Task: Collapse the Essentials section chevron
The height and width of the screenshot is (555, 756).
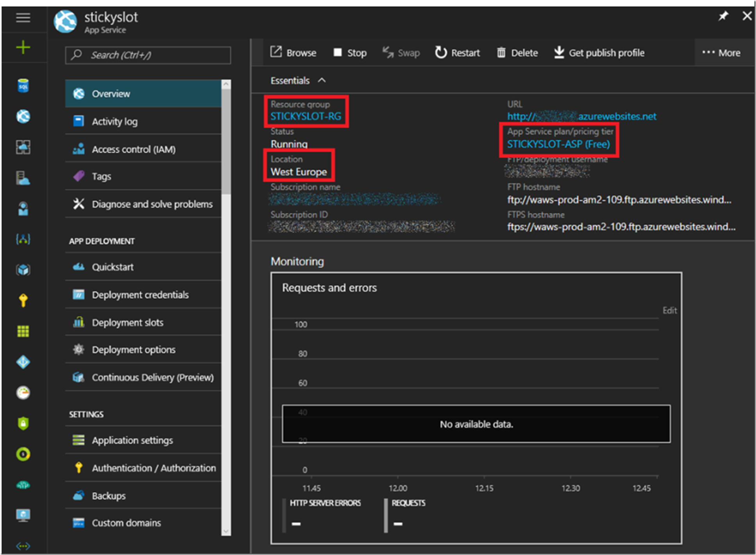Action: [x=322, y=80]
